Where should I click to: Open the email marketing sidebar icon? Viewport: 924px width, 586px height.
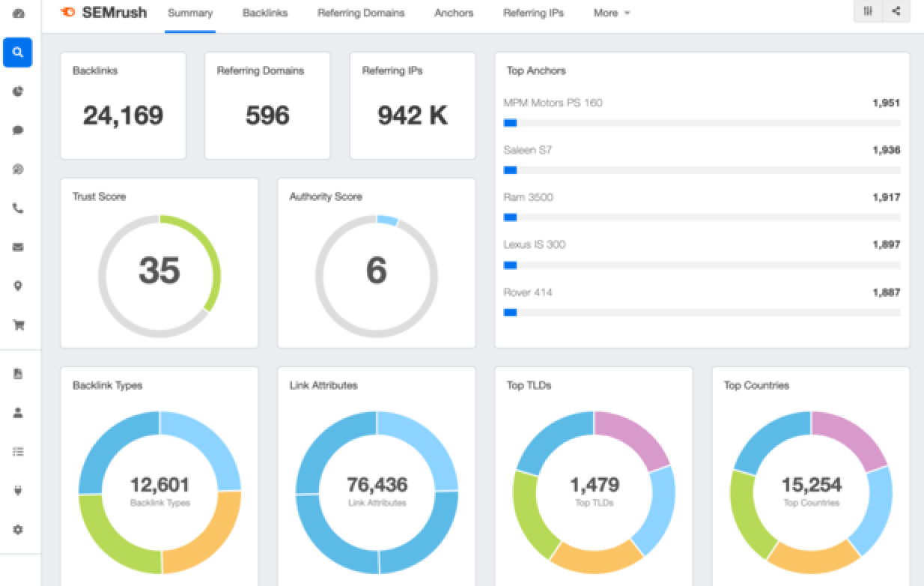pos(17,247)
